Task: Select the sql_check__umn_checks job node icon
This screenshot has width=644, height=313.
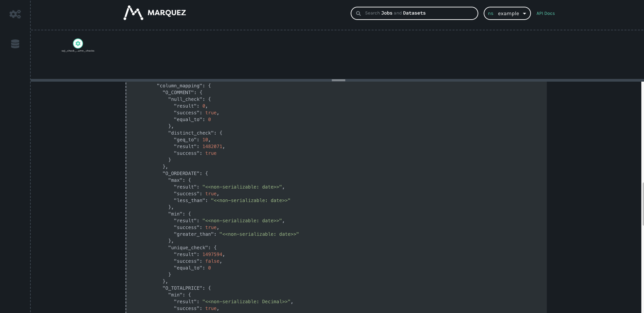Action: click(x=78, y=43)
